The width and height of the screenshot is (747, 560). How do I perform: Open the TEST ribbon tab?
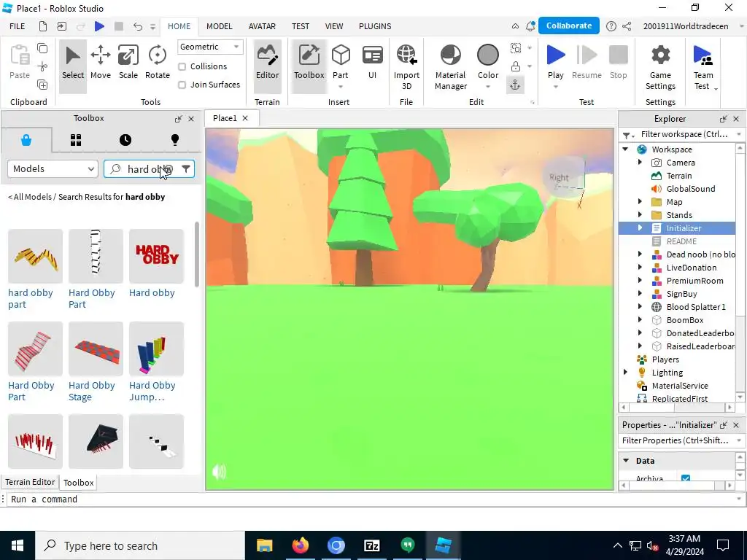(300, 26)
